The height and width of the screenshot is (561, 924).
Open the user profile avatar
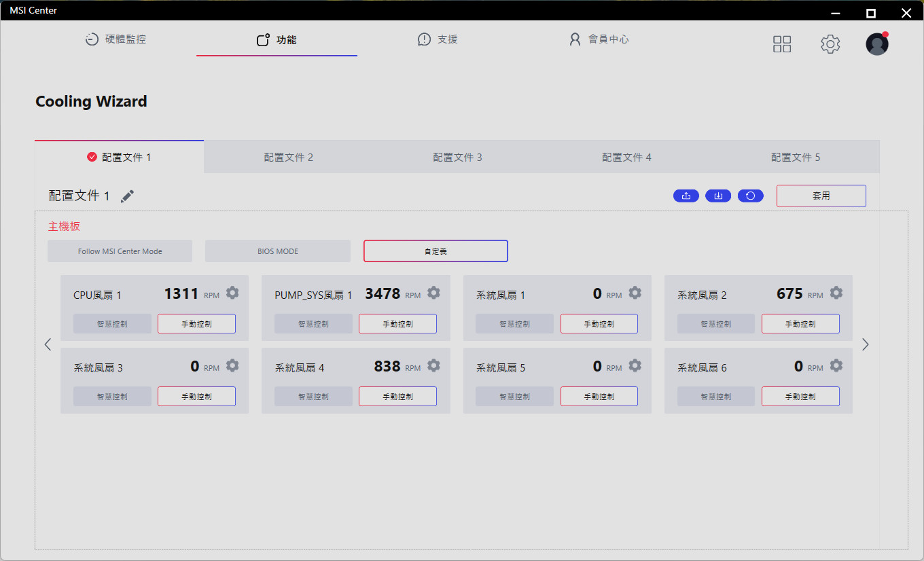[x=876, y=44]
